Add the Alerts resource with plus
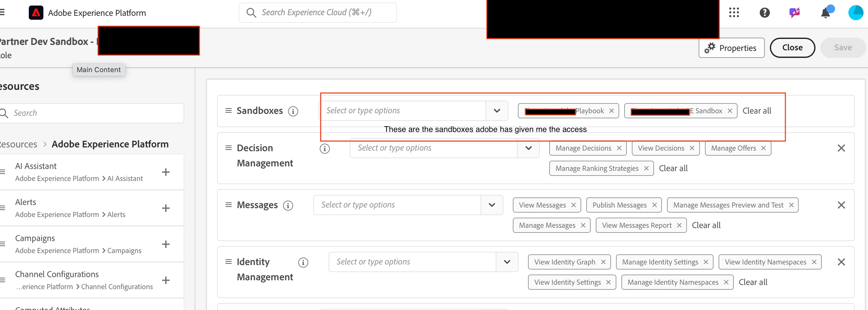 pos(166,208)
